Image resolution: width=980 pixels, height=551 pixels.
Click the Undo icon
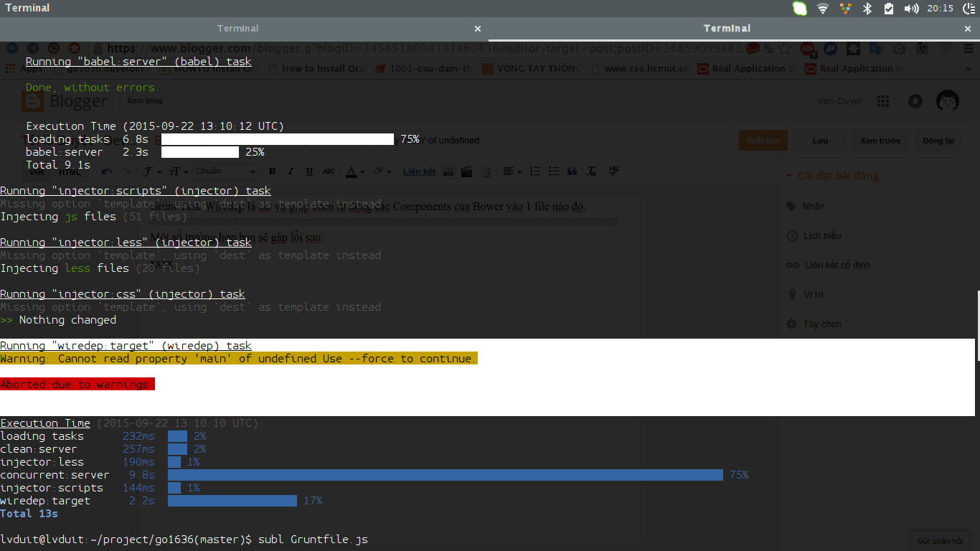[x=106, y=171]
